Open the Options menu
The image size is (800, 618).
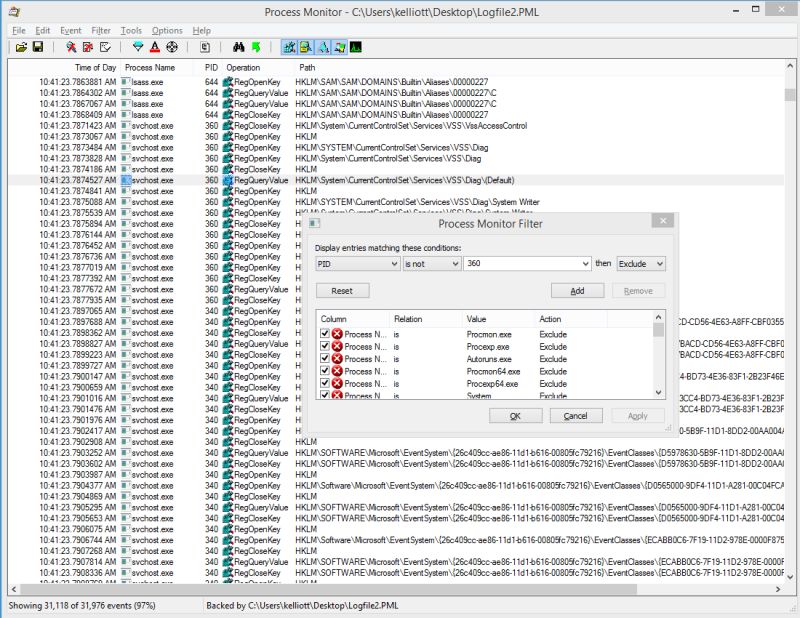point(166,30)
